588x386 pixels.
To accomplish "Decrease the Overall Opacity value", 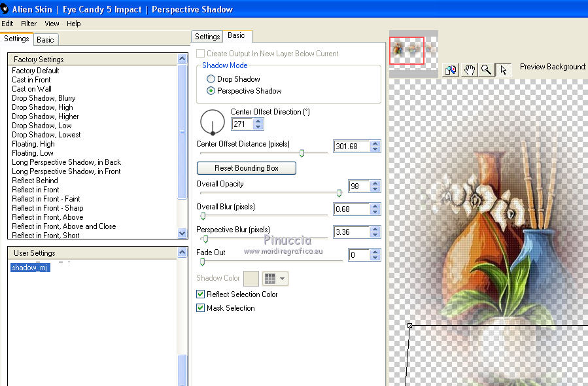I will point(375,189).
